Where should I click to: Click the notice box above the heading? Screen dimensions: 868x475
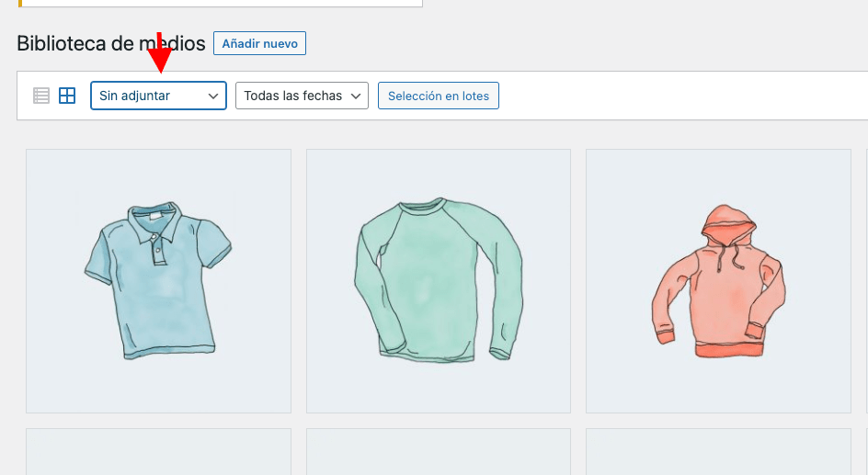[221, 4]
